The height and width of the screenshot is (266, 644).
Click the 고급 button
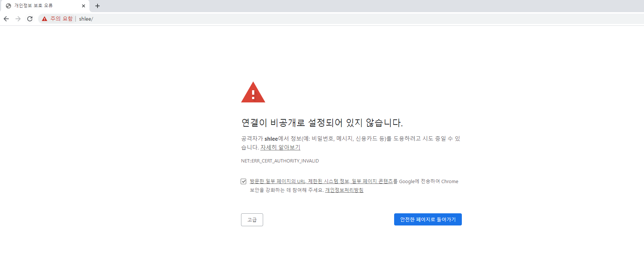pyautogui.click(x=252, y=220)
